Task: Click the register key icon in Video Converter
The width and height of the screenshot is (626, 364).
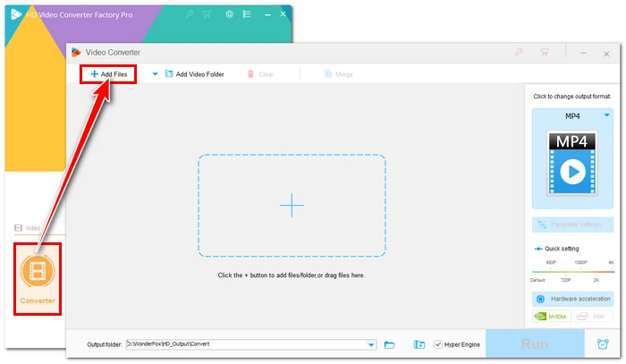Action: [519, 52]
